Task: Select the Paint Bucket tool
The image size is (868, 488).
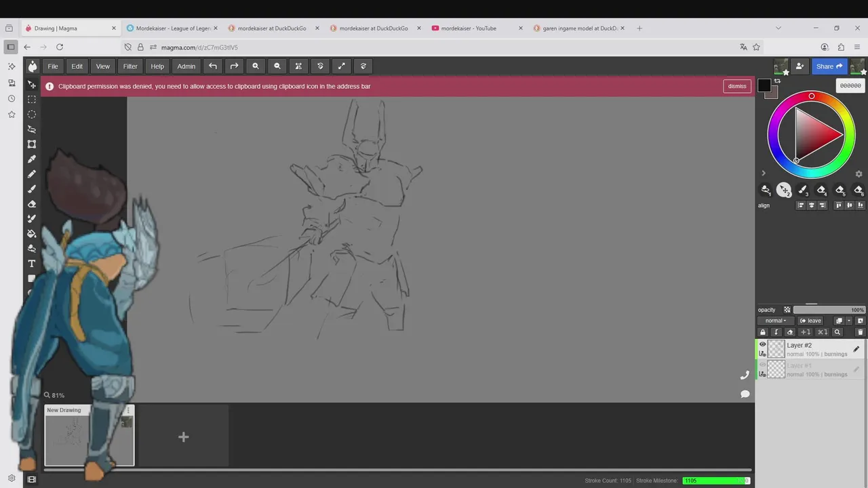Action: tap(31, 233)
